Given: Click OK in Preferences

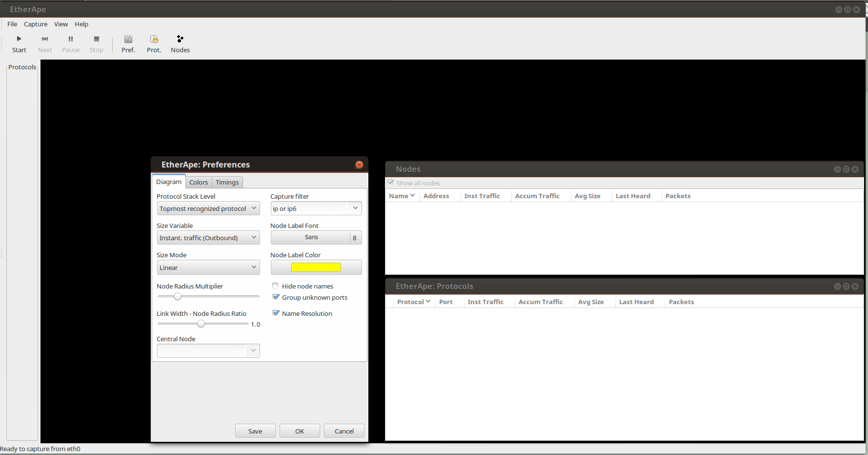Looking at the screenshot, I should click(300, 431).
